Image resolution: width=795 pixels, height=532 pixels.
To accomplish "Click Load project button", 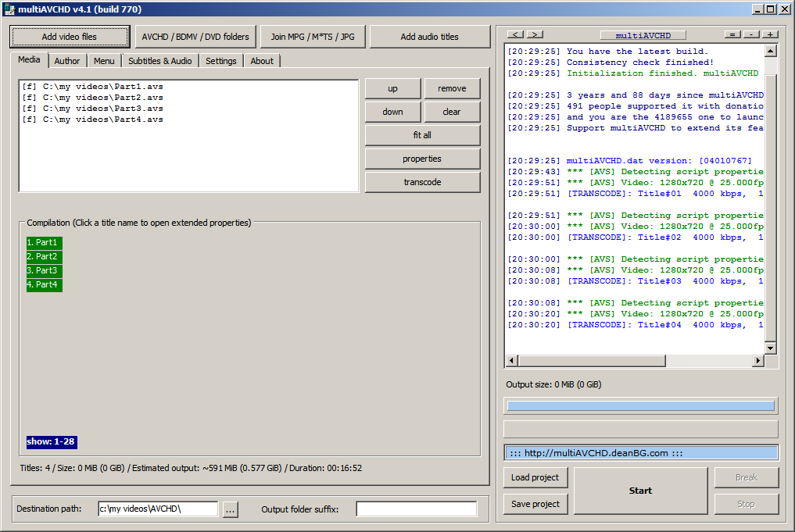I will 535,477.
